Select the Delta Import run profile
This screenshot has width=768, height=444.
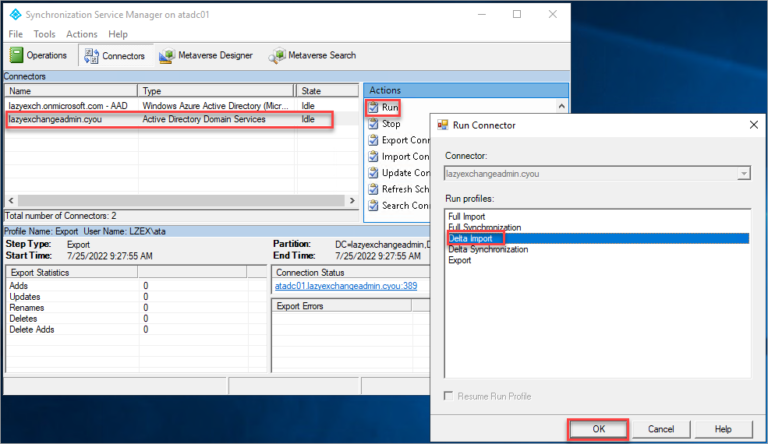coord(475,238)
